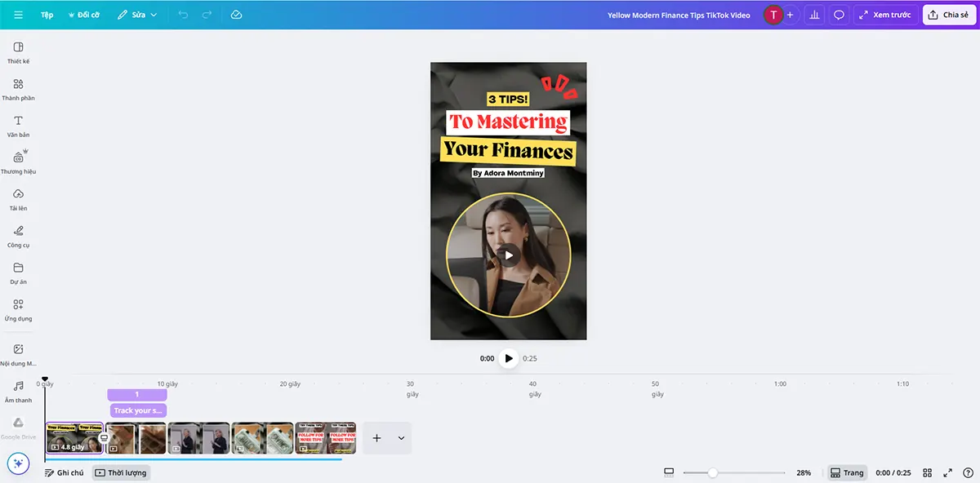
Task: Select the 3 TIPS! text on canvas
Action: coord(508,100)
